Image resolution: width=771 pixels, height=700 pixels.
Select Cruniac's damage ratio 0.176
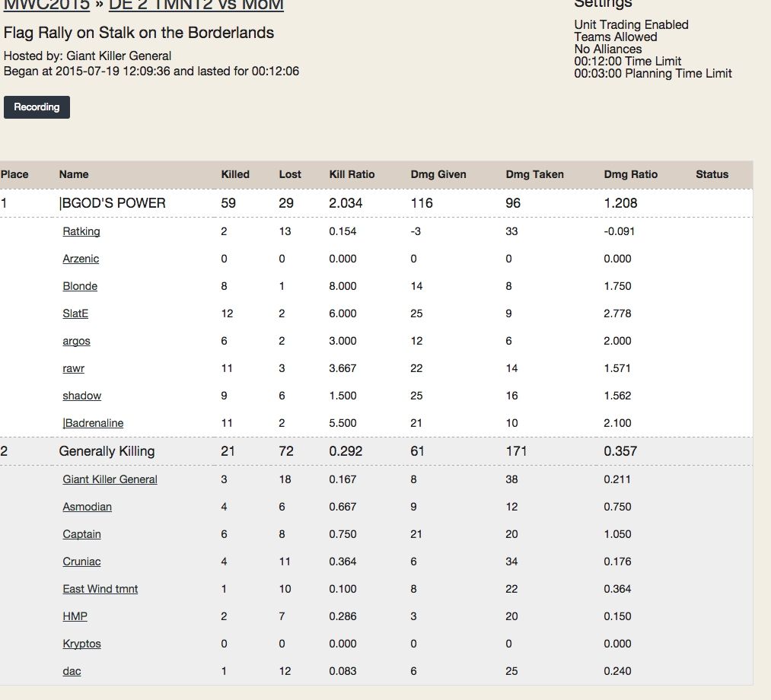(617, 562)
